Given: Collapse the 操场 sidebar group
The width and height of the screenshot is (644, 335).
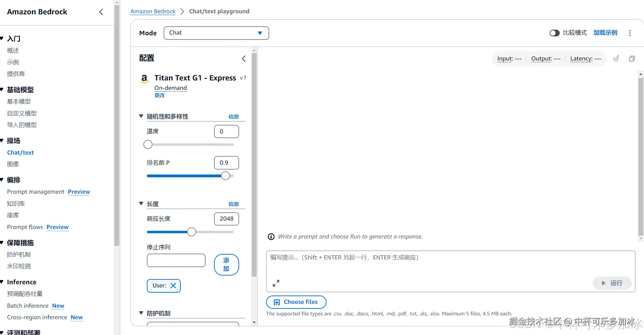Looking at the screenshot, I should tap(2, 141).
